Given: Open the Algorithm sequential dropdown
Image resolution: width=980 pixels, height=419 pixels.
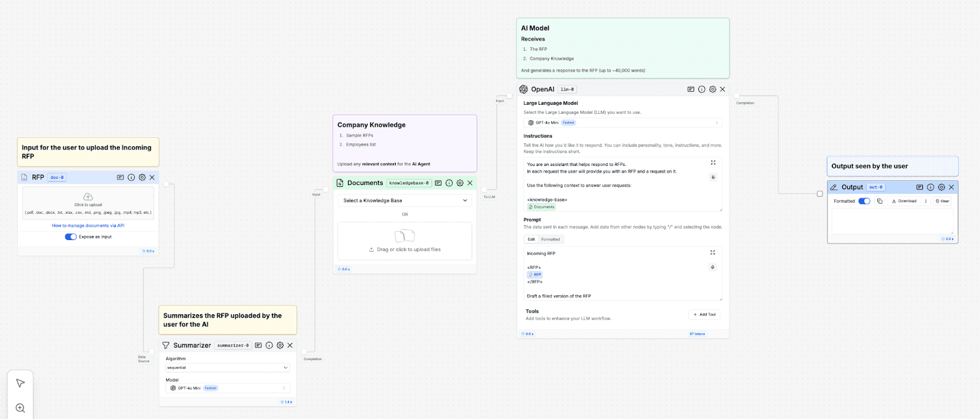Looking at the screenshot, I should click(227, 368).
